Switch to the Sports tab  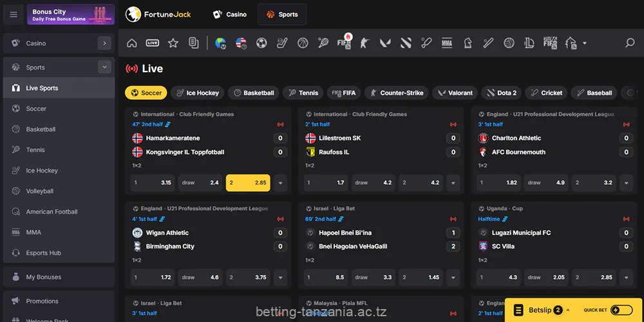click(282, 14)
